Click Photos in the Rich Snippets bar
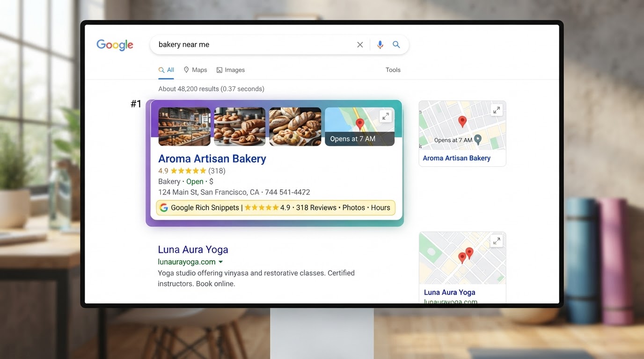The height and width of the screenshot is (359, 644). [353, 208]
